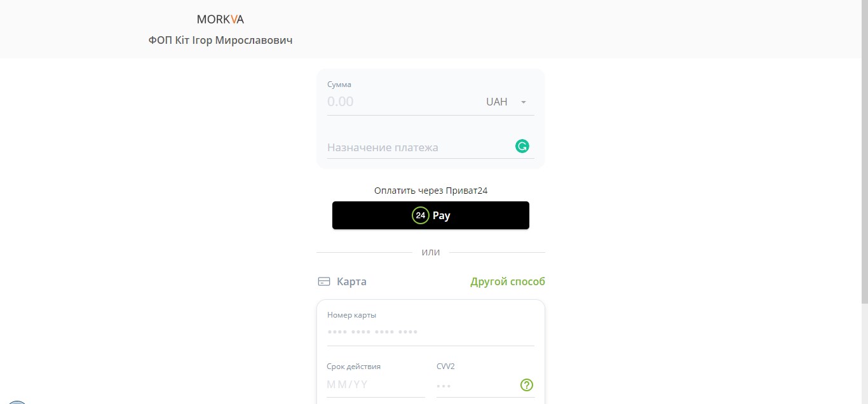This screenshot has width=868, height=404.
Task: Focus the Назначение платежа text field
Action: tap(421, 147)
